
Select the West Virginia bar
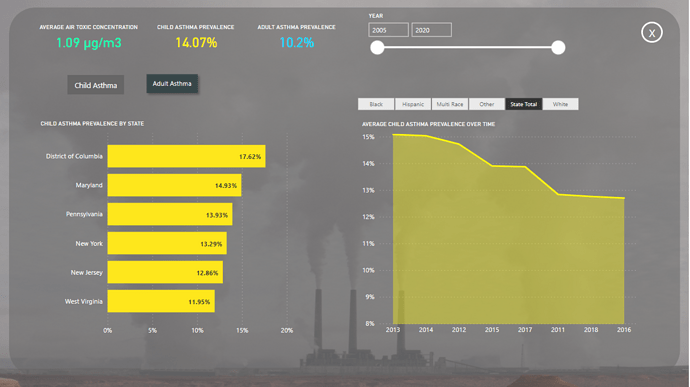[161, 302]
